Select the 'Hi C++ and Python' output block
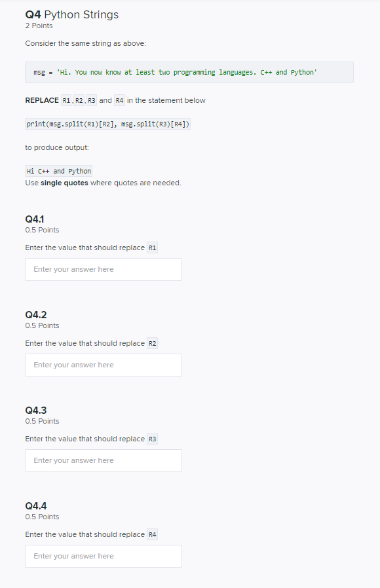 click(x=57, y=170)
